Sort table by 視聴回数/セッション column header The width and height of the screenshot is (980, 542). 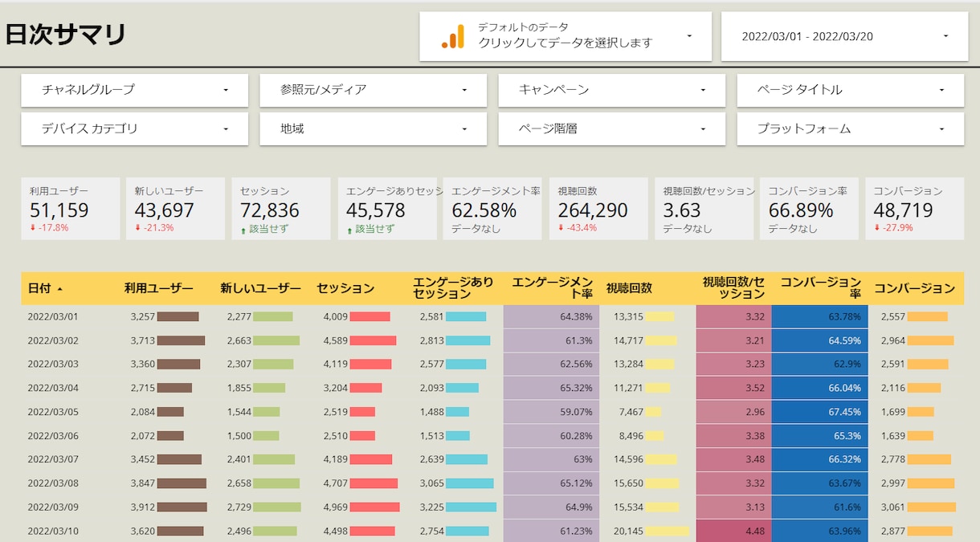coord(733,288)
